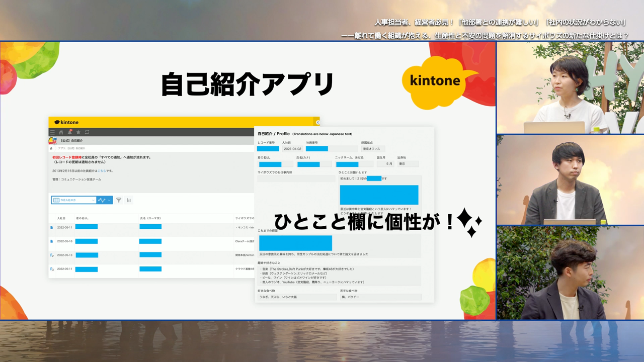Click the うなぎ、天ぷら favorite food field
Image resolution: width=644 pixels, height=362 pixels.
click(297, 297)
